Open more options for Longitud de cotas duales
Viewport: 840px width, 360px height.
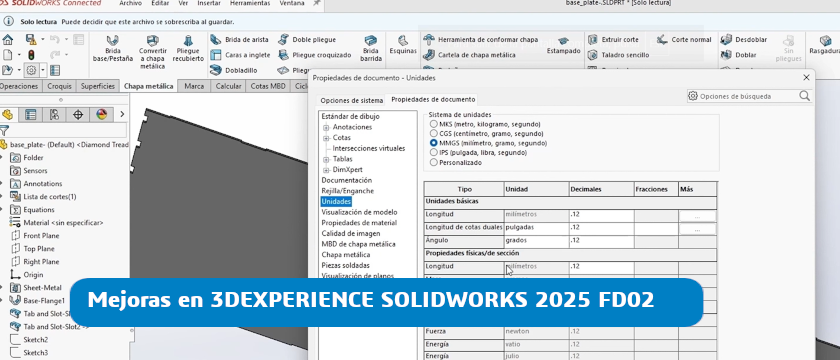(x=697, y=229)
